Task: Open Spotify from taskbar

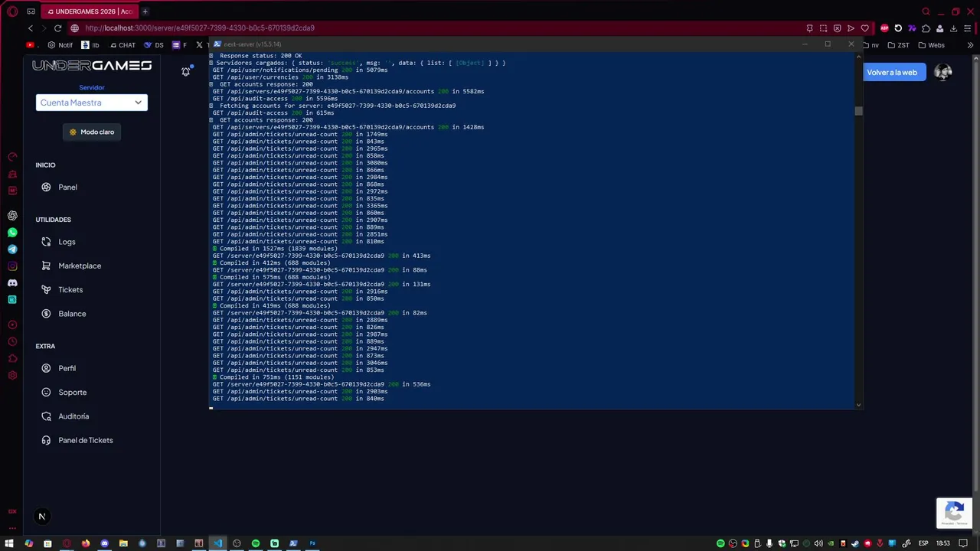Action: pos(256,543)
